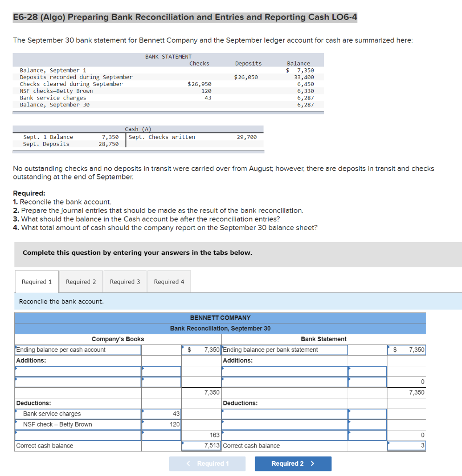Switch to the Required 2 tab
Viewport: 462px width, 476px height.
81,281
